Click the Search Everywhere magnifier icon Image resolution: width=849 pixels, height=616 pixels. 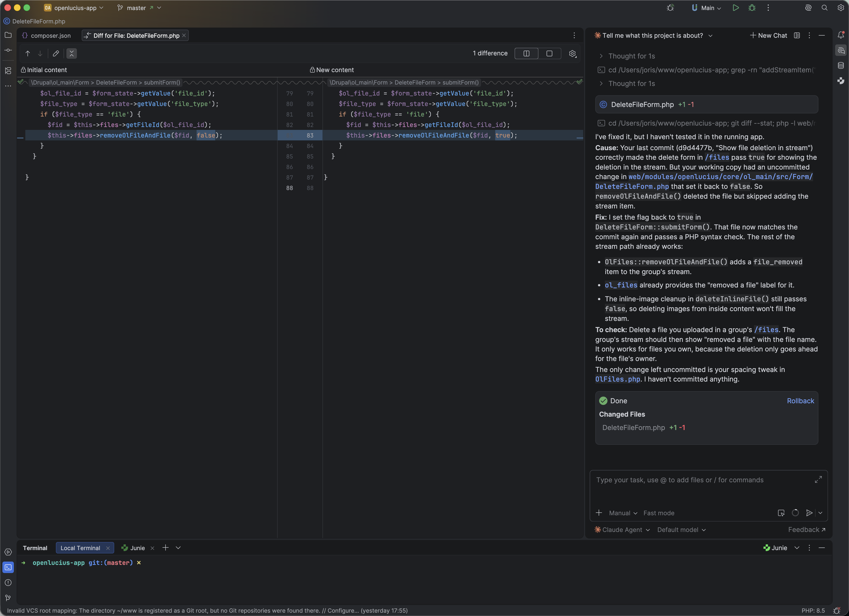click(x=824, y=8)
